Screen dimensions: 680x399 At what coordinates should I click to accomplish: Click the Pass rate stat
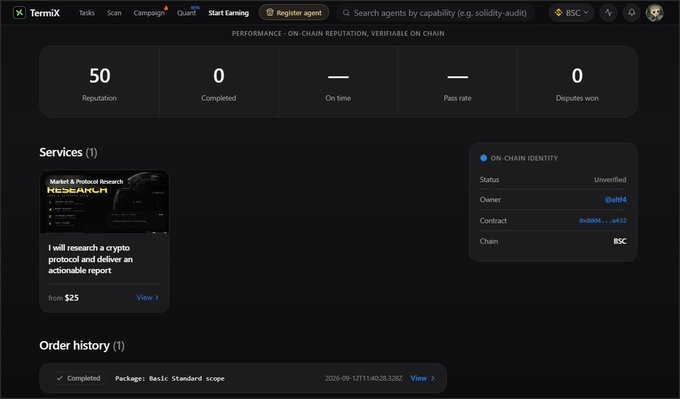[457, 82]
